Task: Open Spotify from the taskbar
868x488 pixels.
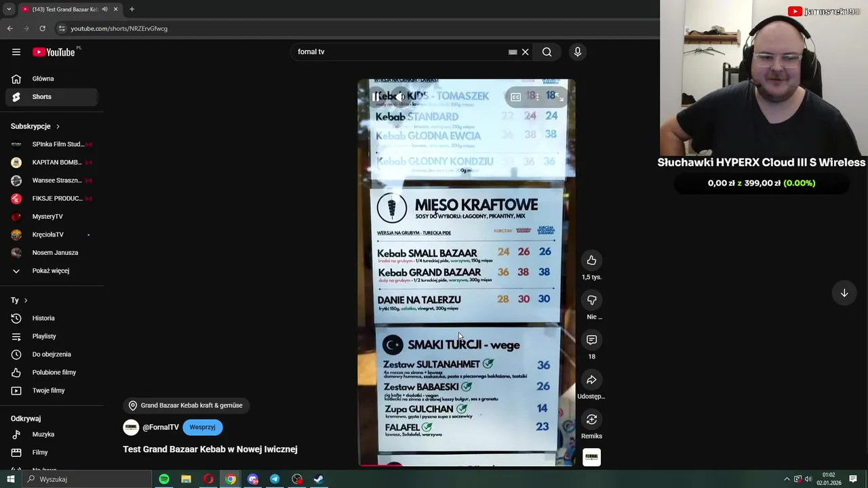Action: pos(164,479)
